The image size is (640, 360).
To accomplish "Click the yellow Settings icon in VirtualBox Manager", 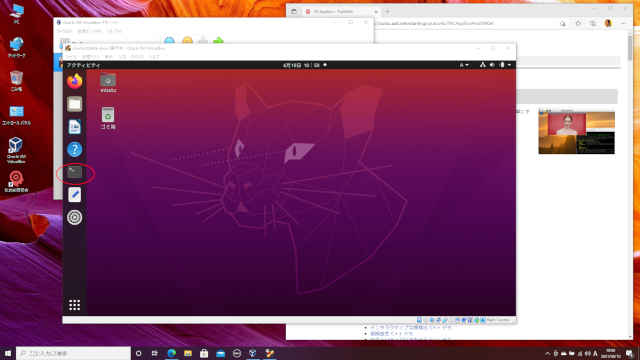I will (x=187, y=40).
